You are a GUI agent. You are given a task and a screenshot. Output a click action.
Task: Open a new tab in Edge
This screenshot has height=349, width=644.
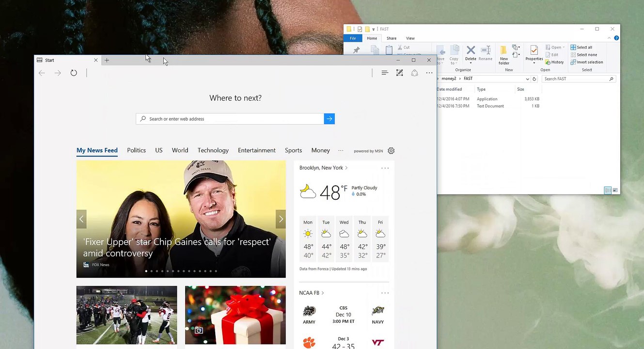tap(107, 60)
